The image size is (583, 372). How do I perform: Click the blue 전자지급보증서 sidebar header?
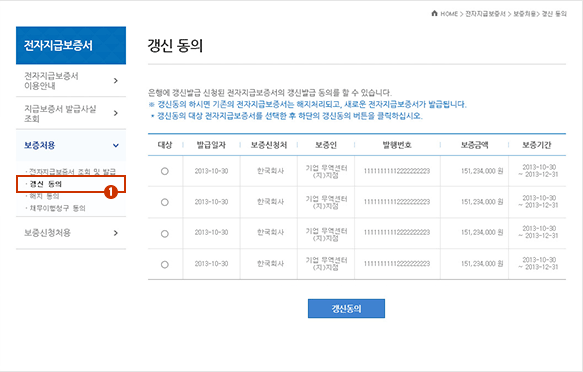tap(71, 45)
